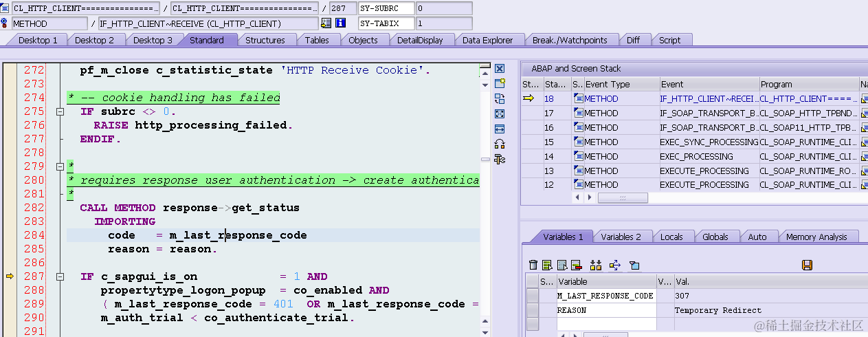Click the red-marked list icon in the variables toolbar
Image resolution: width=868 pixels, height=337 pixels.
click(577, 265)
